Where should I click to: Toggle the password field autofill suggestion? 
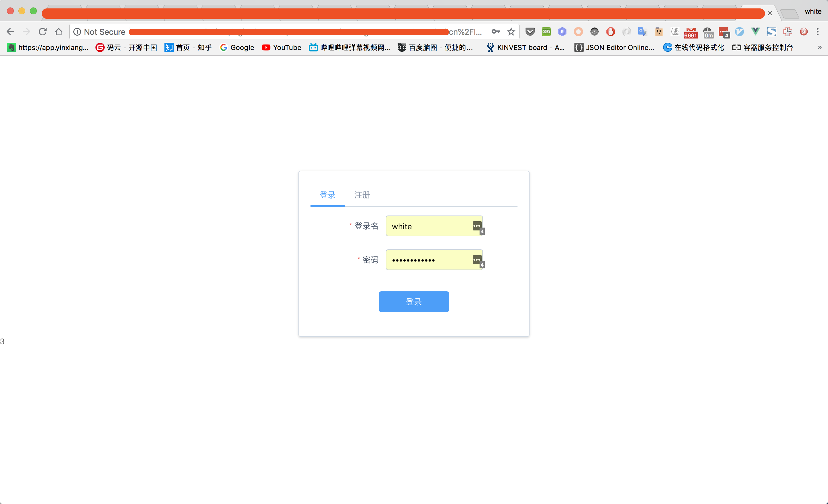click(477, 259)
